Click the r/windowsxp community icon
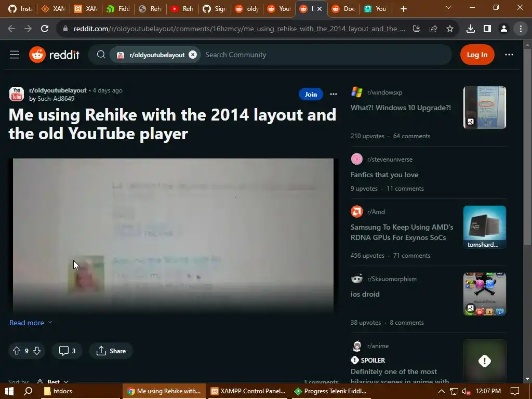532x399 pixels. [356, 92]
